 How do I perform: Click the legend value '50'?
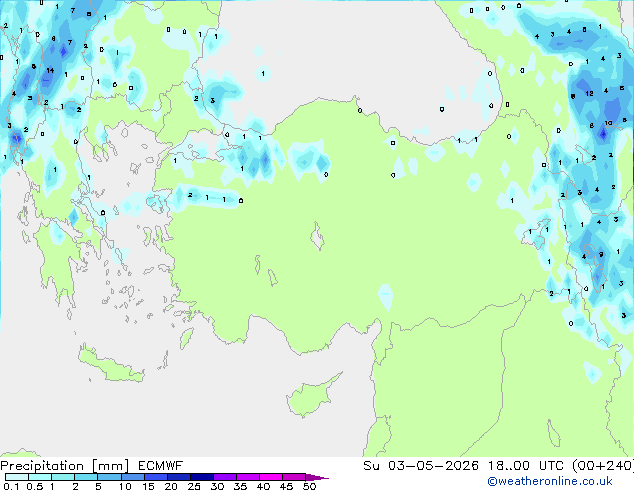point(309,486)
